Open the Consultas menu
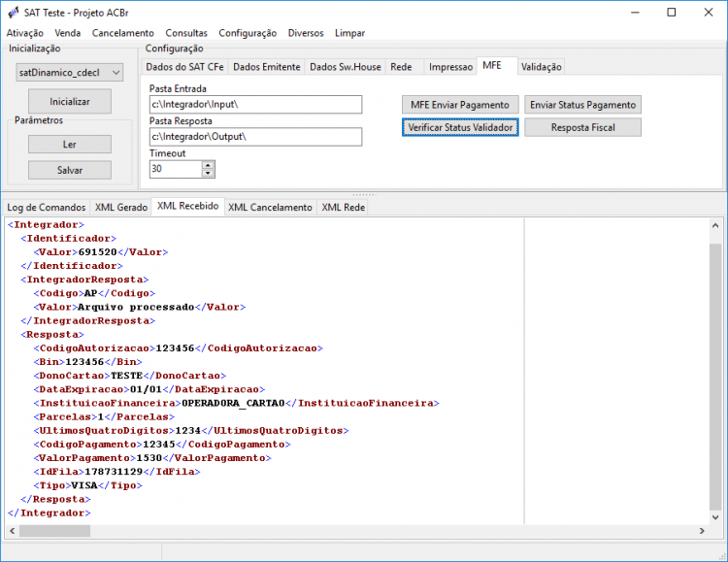728x562 pixels. (x=186, y=33)
